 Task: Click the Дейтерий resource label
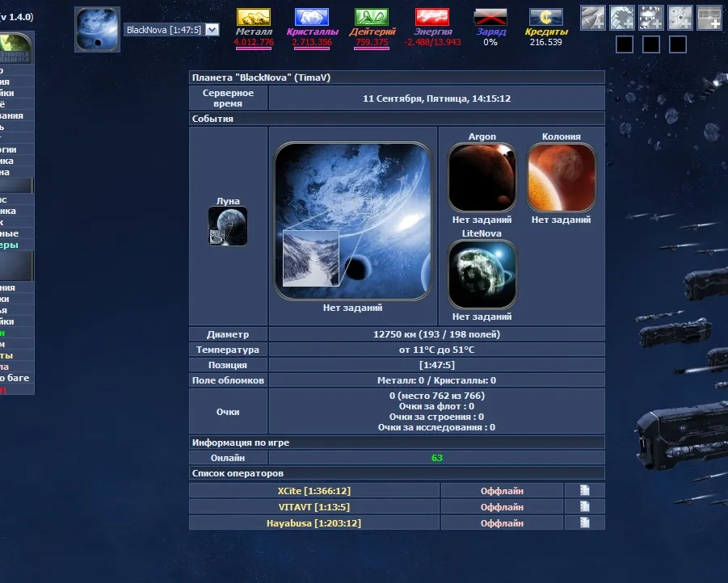(372, 31)
